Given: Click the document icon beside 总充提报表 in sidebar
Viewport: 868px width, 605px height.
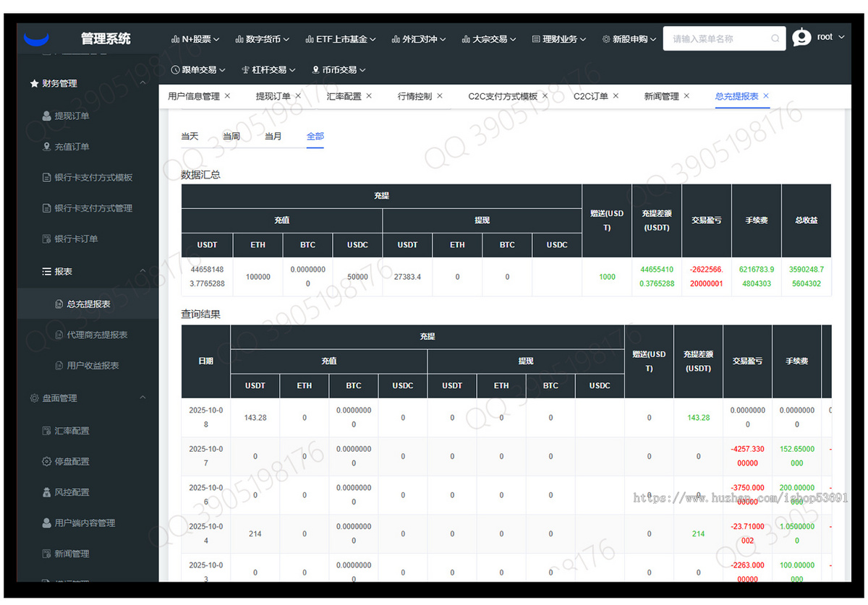Looking at the screenshot, I should click(59, 304).
